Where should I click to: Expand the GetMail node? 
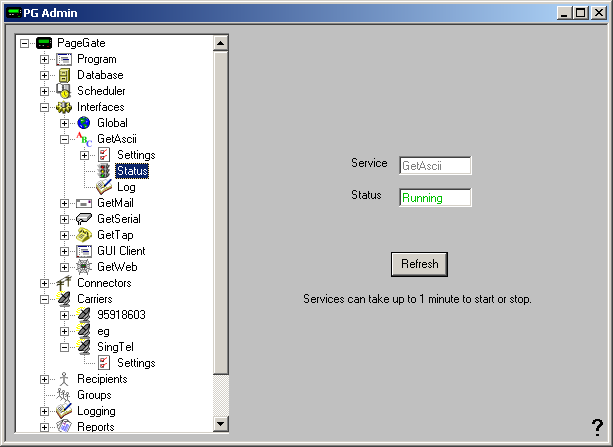pos(65,203)
